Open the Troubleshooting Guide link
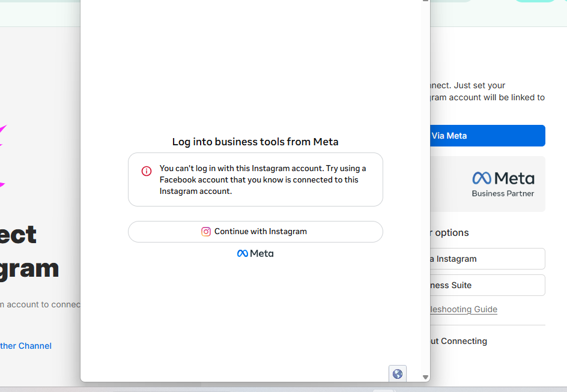Screen dimensions: 567x392 tap(464, 309)
